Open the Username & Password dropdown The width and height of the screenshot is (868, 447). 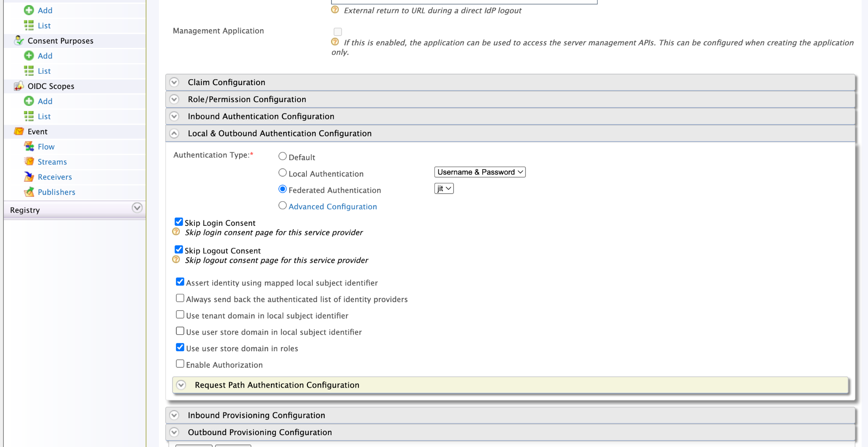[480, 172]
